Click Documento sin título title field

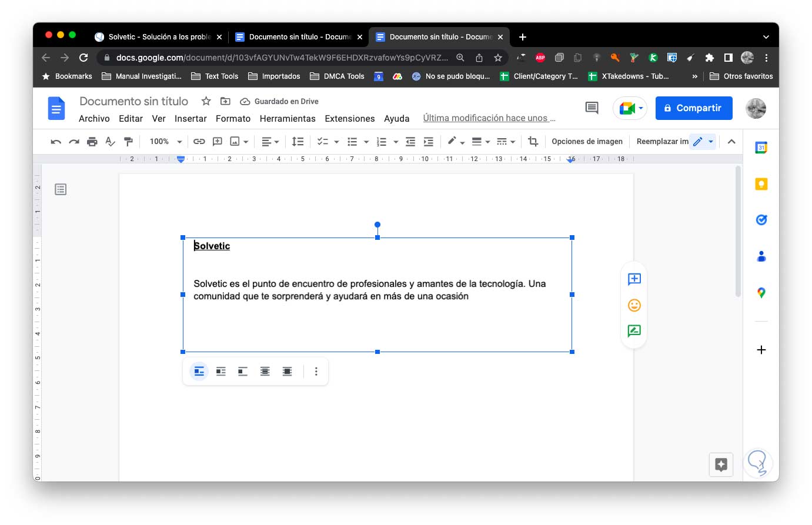click(134, 101)
